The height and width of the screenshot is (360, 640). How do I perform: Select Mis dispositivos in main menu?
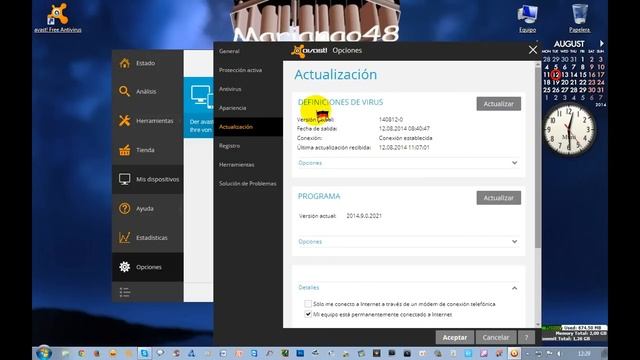click(x=158, y=180)
